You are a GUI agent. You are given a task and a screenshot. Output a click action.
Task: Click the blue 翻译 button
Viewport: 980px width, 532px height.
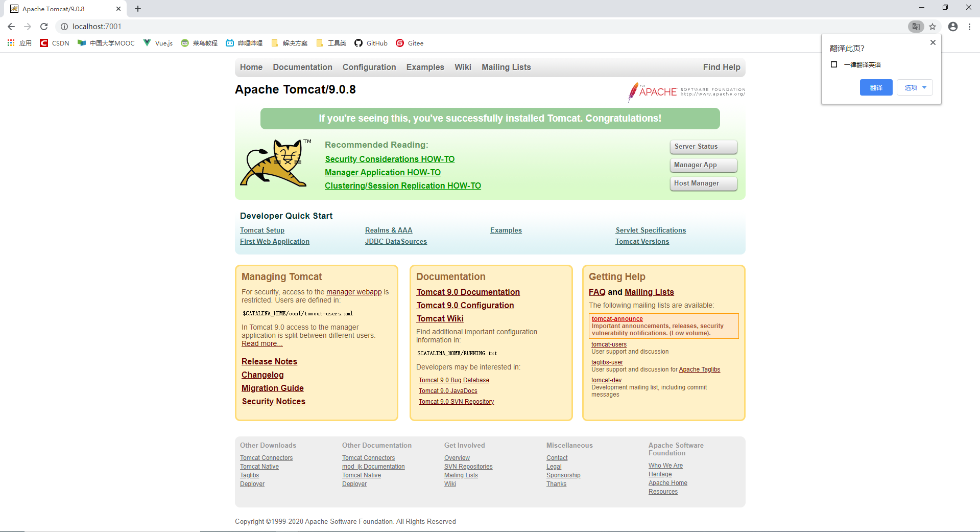coord(876,87)
